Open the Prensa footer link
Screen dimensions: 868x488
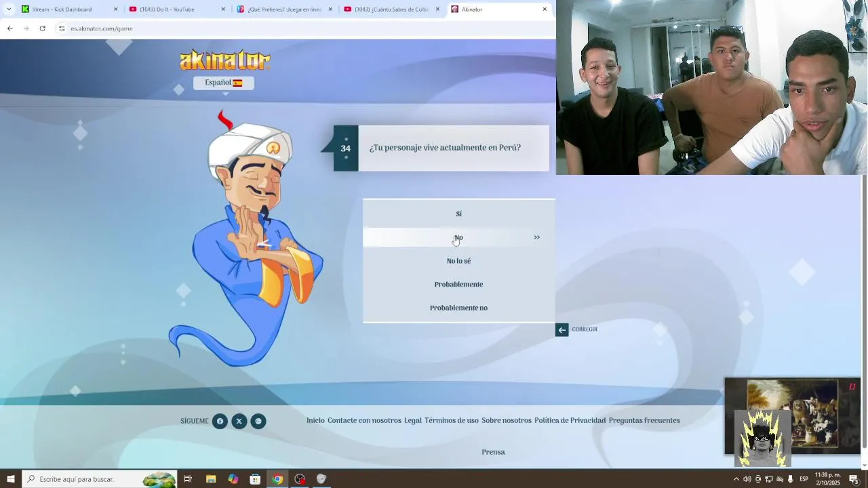coord(493,452)
